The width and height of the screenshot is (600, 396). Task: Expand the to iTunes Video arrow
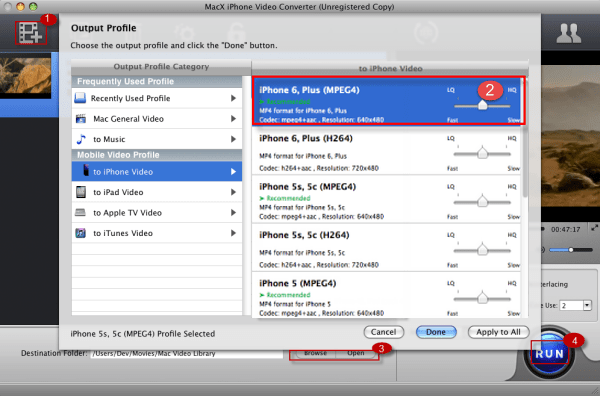(233, 233)
